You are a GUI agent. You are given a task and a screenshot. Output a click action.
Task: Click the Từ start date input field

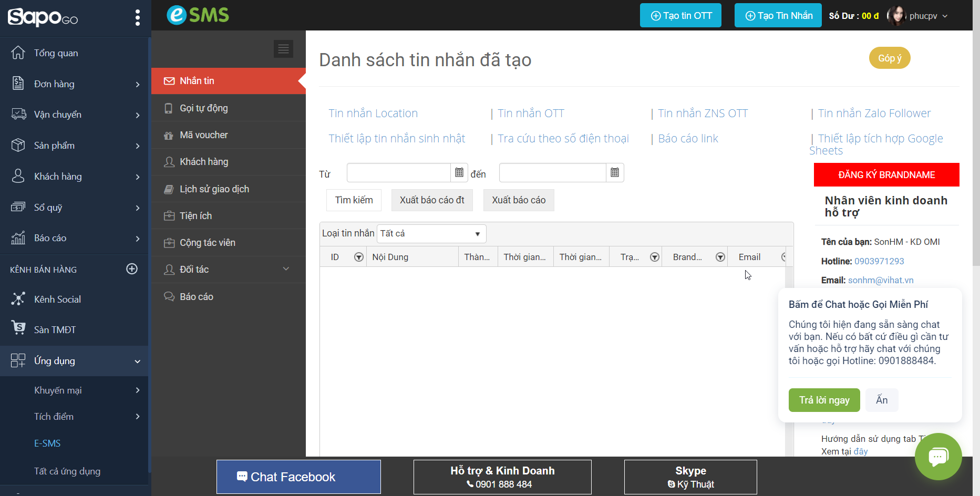pyautogui.click(x=398, y=173)
